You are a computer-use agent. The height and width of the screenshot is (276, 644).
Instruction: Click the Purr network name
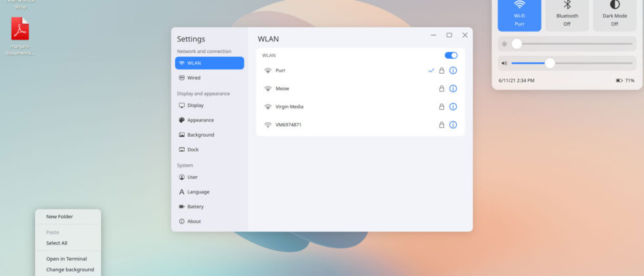coord(280,71)
